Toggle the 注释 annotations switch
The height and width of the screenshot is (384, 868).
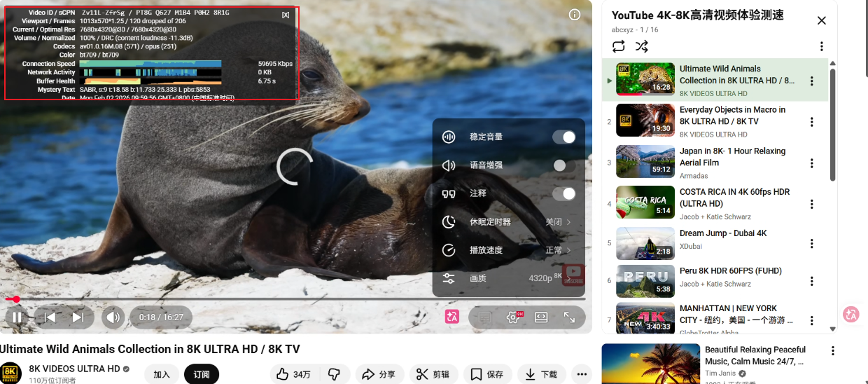pos(564,193)
